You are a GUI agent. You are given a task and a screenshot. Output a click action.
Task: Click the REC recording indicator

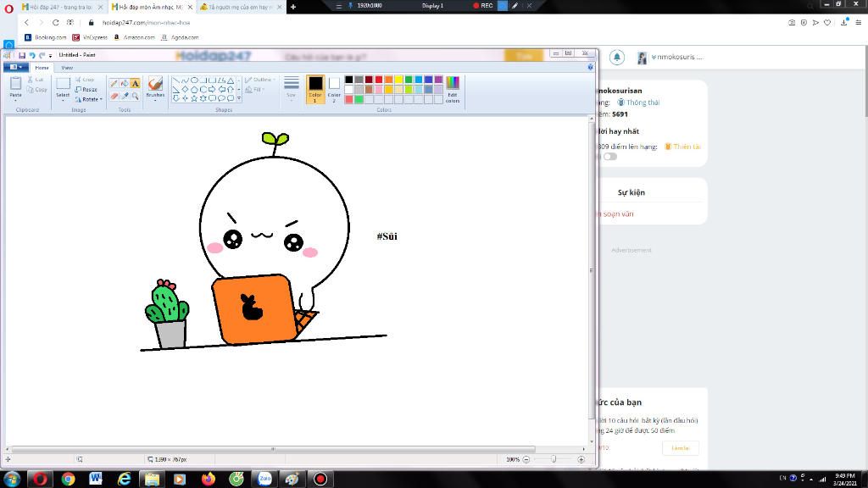pyautogui.click(x=482, y=6)
